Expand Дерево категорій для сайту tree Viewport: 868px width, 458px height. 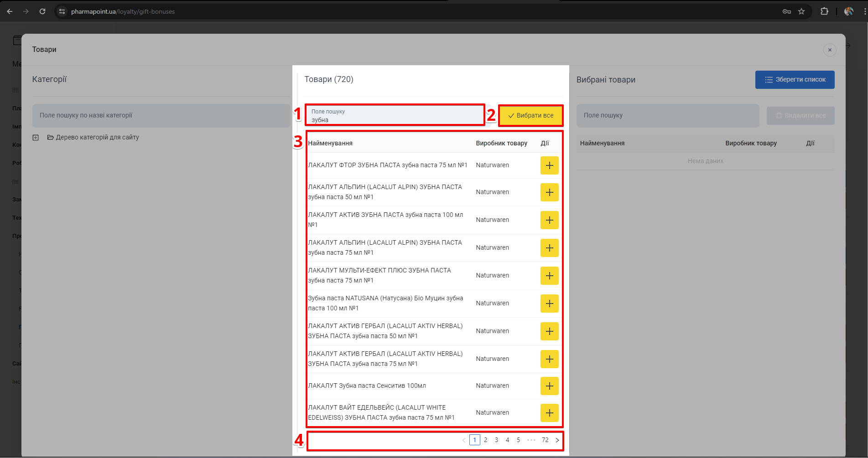click(x=36, y=138)
